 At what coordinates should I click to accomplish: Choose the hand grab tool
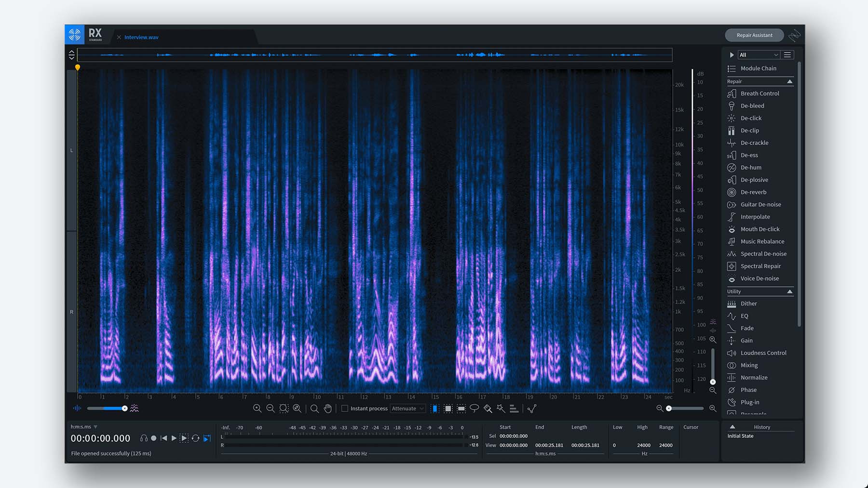(x=328, y=409)
